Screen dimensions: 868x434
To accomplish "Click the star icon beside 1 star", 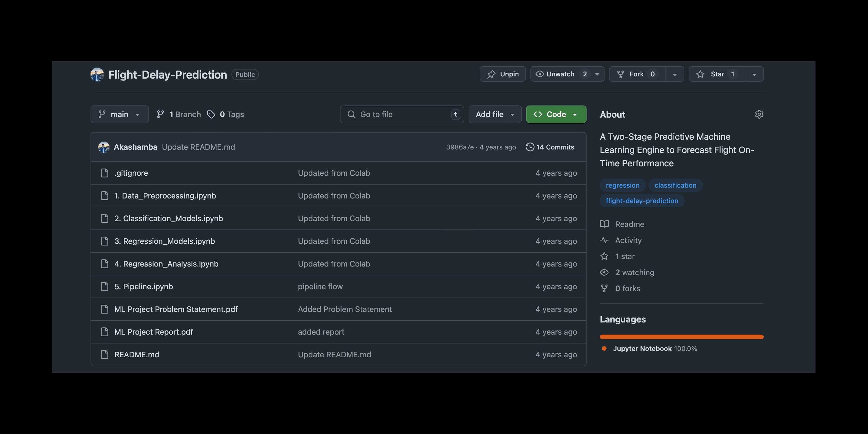I will click(604, 256).
